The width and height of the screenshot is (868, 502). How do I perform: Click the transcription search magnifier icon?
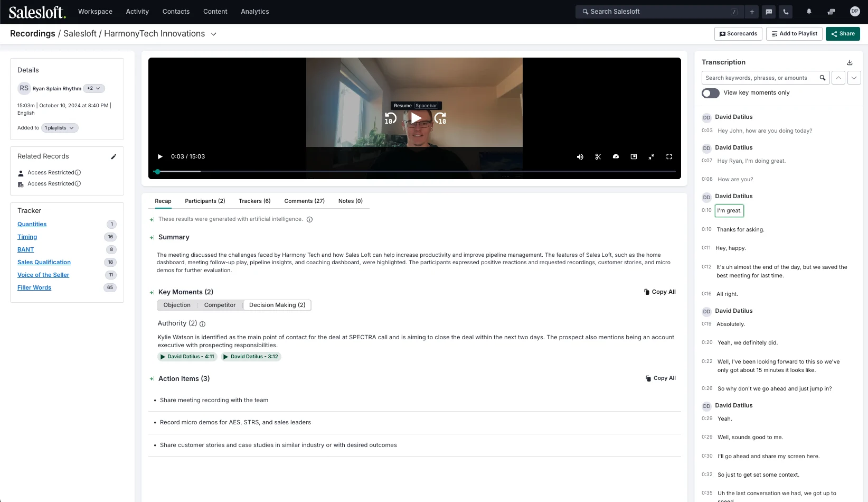(822, 78)
